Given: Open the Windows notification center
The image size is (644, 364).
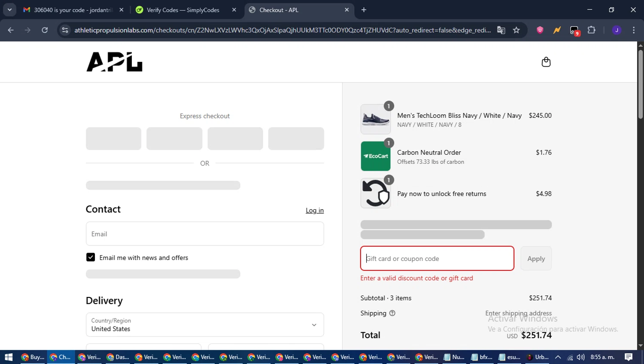Looking at the screenshot, I should tap(629, 357).
